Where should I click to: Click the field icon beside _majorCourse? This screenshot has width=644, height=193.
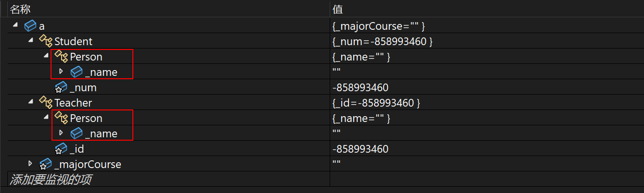pos(46,164)
